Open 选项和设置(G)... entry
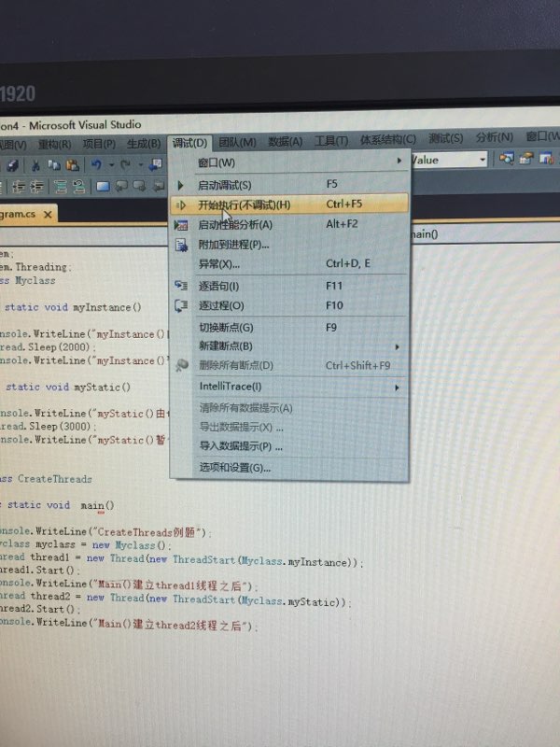Screen dimensions: 560x747 click(289, 468)
